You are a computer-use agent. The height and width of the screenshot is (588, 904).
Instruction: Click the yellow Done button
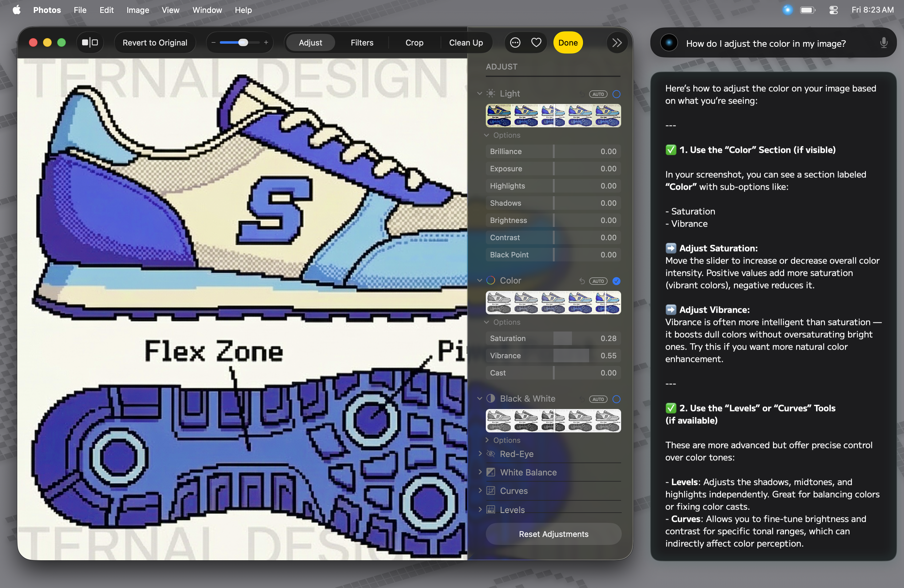tap(568, 42)
